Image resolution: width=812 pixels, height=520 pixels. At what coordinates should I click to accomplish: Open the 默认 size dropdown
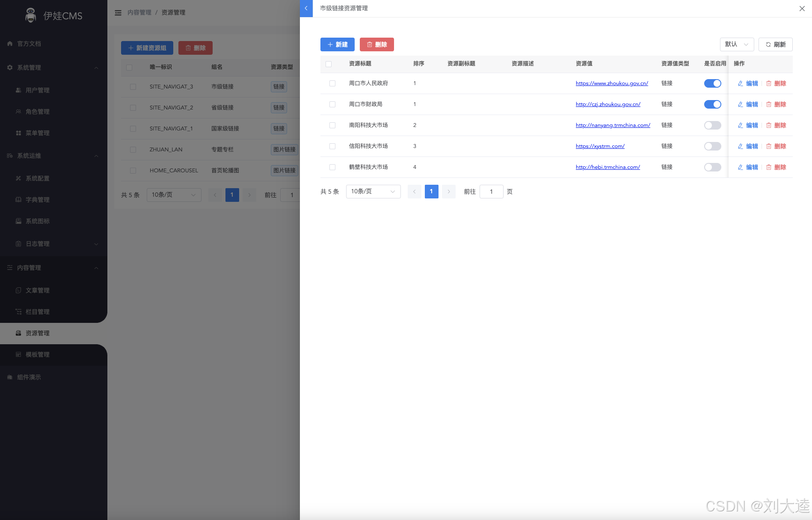click(x=737, y=44)
